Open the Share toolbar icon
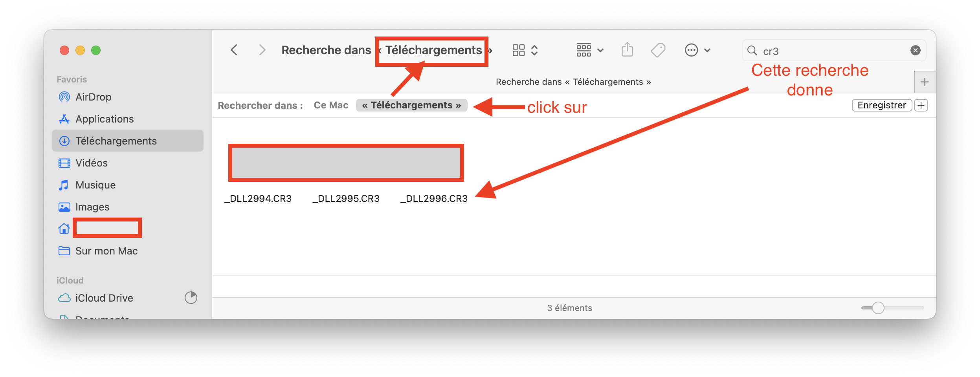The width and height of the screenshot is (980, 377). tap(627, 50)
